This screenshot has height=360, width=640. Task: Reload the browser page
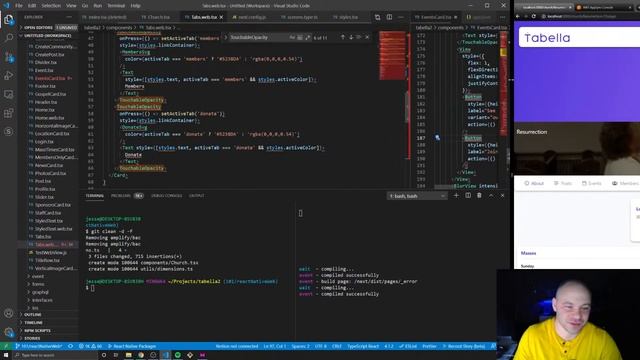(533, 16)
